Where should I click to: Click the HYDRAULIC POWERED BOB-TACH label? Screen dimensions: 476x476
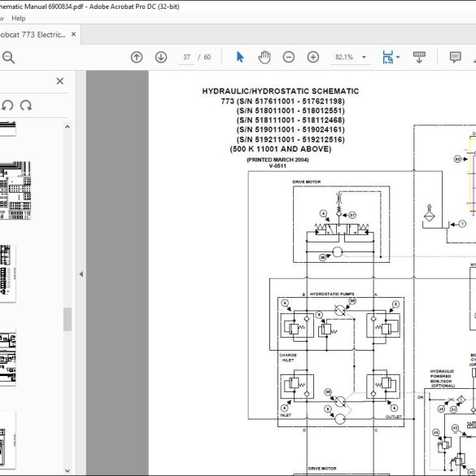[443, 378]
